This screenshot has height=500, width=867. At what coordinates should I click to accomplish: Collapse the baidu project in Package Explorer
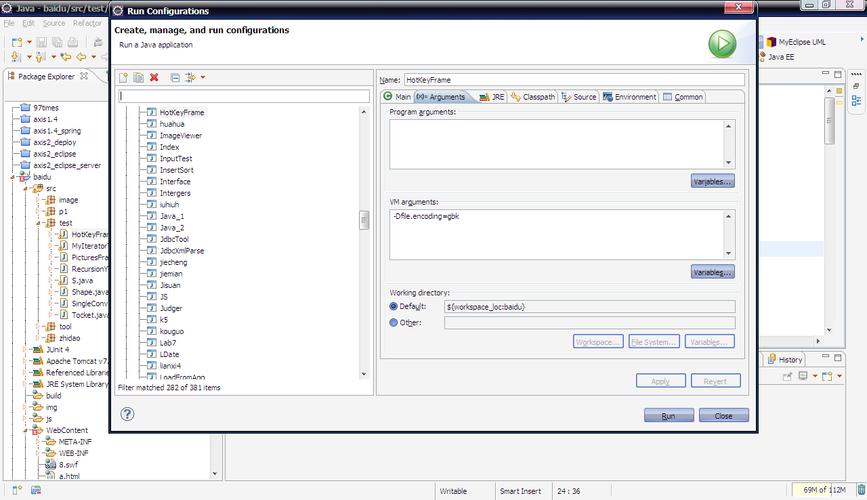[x=12, y=176]
